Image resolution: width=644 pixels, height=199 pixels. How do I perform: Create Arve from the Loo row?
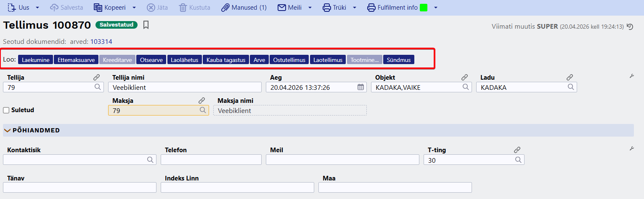259,60
